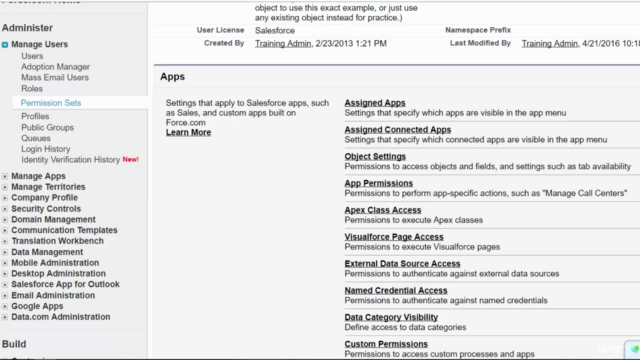Expand Communication Templates arrow

5,230
